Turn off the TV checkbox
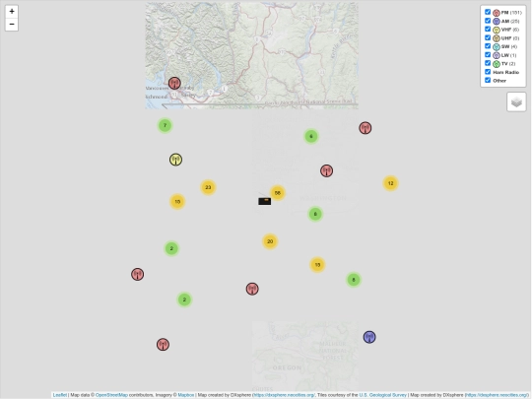This screenshot has width=532, height=399. coord(488,63)
